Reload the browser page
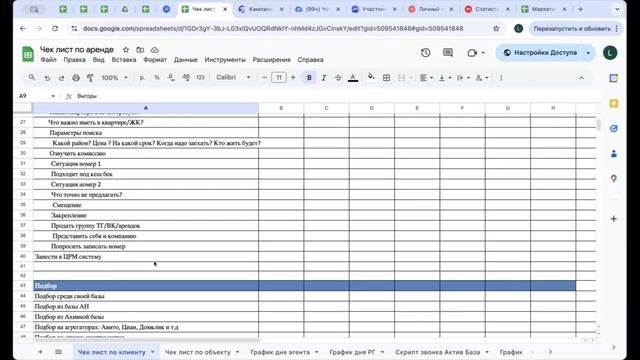 coord(55,28)
